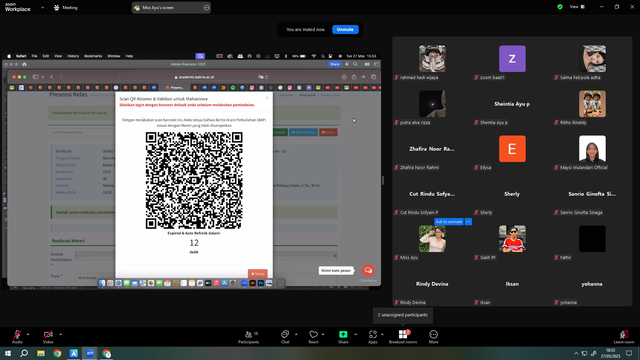This screenshot has width=640, height=360.
Task: Click the Zoom icon on the taskbar
Action: (x=90, y=353)
